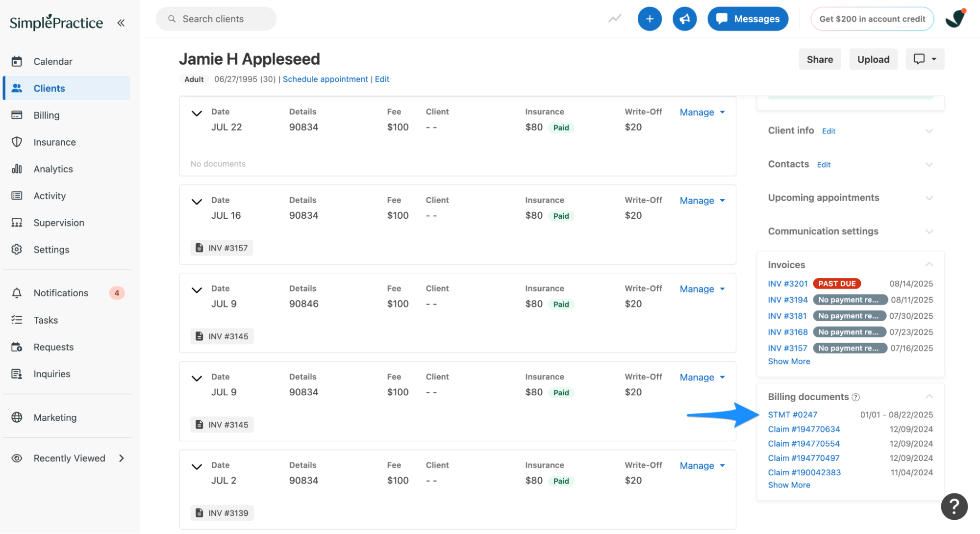Open INV #3139 document chip

(x=222, y=512)
